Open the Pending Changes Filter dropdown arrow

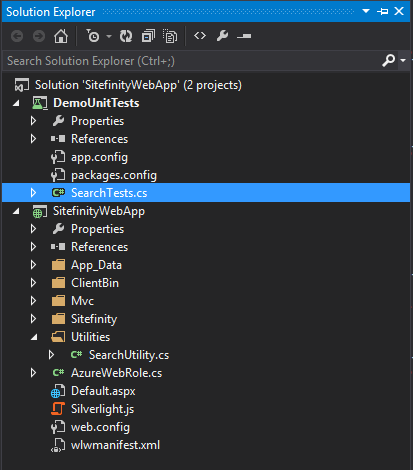[109, 36]
